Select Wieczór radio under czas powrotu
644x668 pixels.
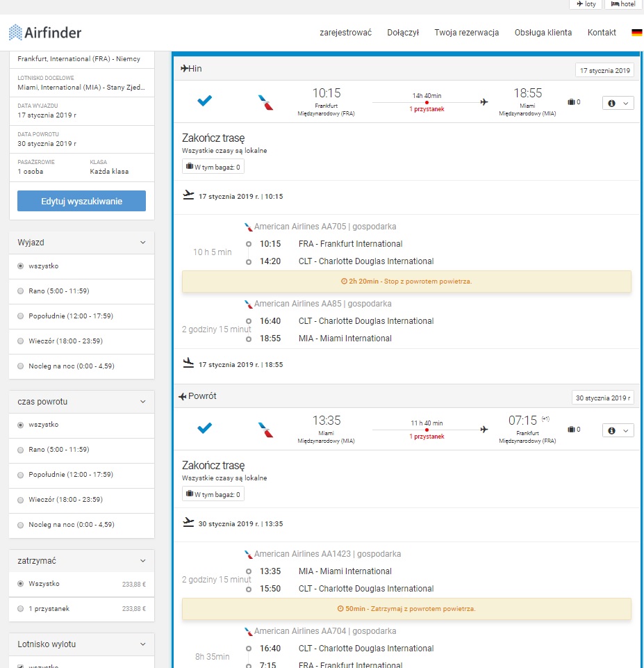(20, 500)
